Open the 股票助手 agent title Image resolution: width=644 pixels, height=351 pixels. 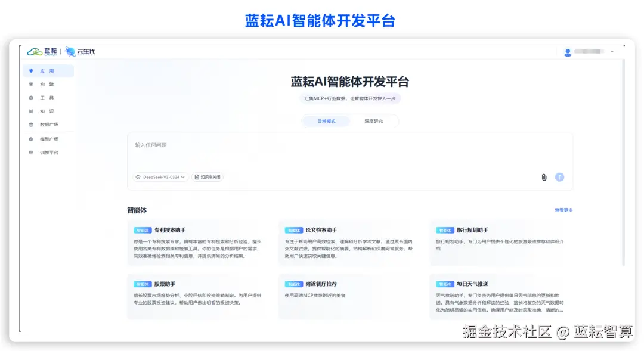(165, 284)
